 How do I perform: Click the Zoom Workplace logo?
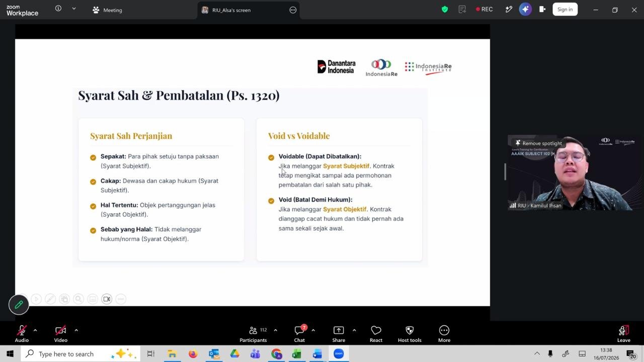22,10
